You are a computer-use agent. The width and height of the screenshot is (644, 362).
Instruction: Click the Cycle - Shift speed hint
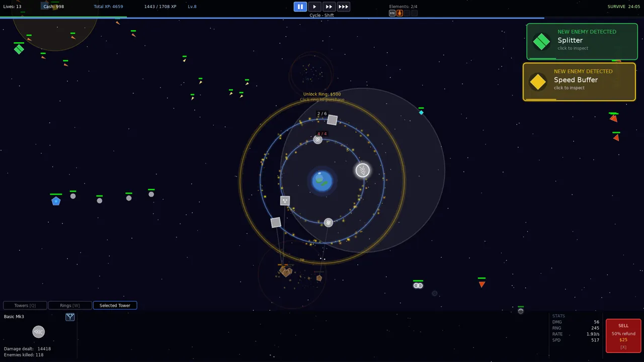[x=322, y=15]
